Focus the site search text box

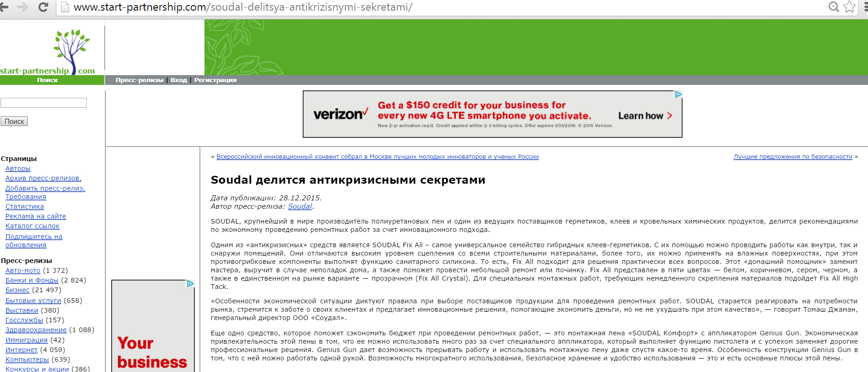pyautogui.click(x=44, y=103)
